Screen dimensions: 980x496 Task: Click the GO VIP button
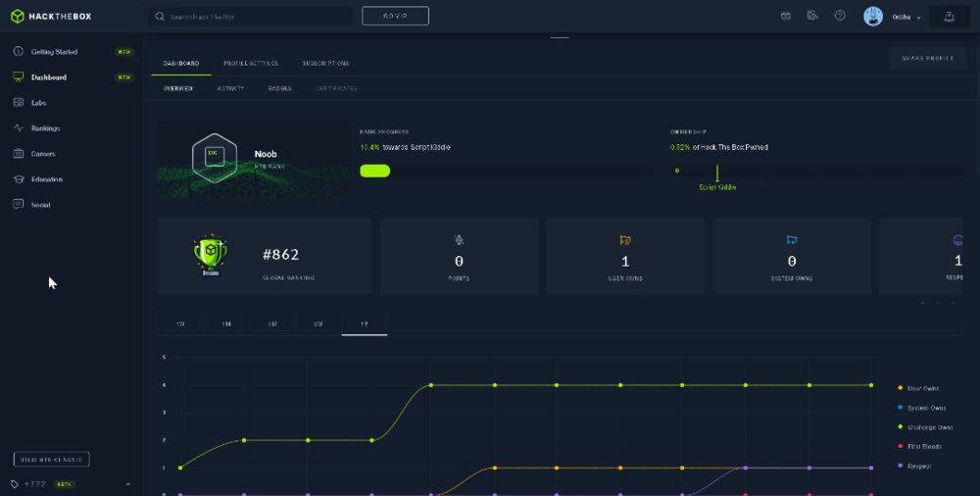[x=395, y=17]
